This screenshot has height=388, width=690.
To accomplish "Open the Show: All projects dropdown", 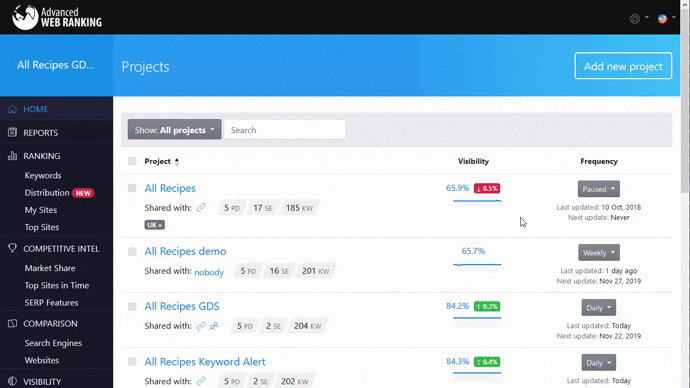I will point(175,130).
